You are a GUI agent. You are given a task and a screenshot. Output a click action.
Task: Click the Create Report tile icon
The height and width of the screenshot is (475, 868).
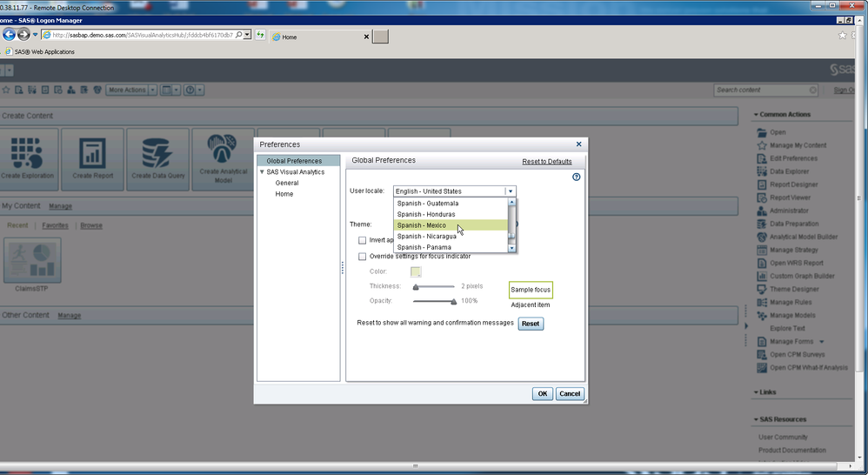[92, 153]
